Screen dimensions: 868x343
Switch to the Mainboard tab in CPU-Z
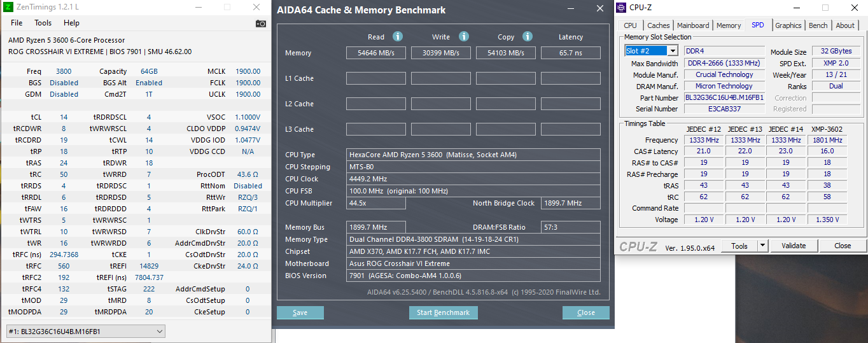(x=693, y=25)
